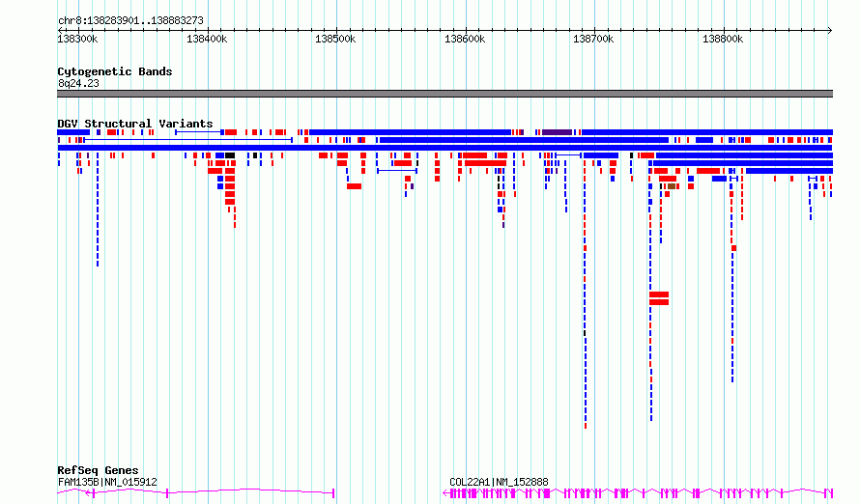Click the 138700k ruler label
Image resolution: width=860 pixels, height=504 pixels.
pyautogui.click(x=593, y=39)
